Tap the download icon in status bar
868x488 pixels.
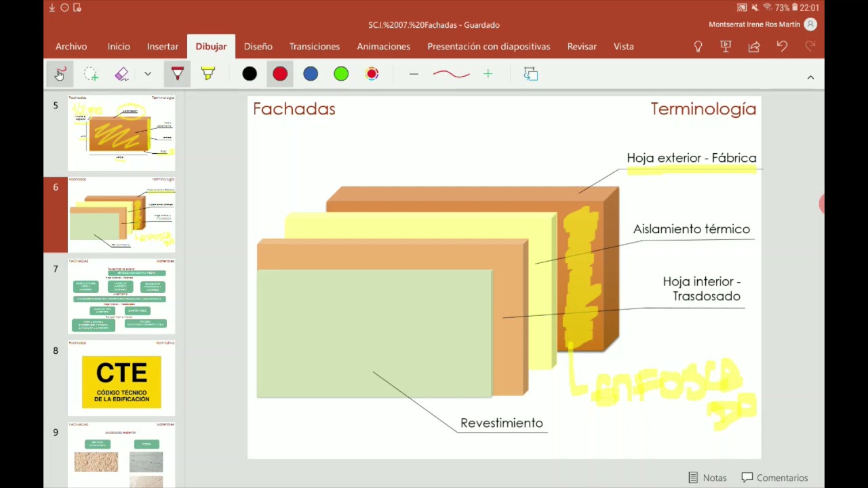click(x=53, y=7)
